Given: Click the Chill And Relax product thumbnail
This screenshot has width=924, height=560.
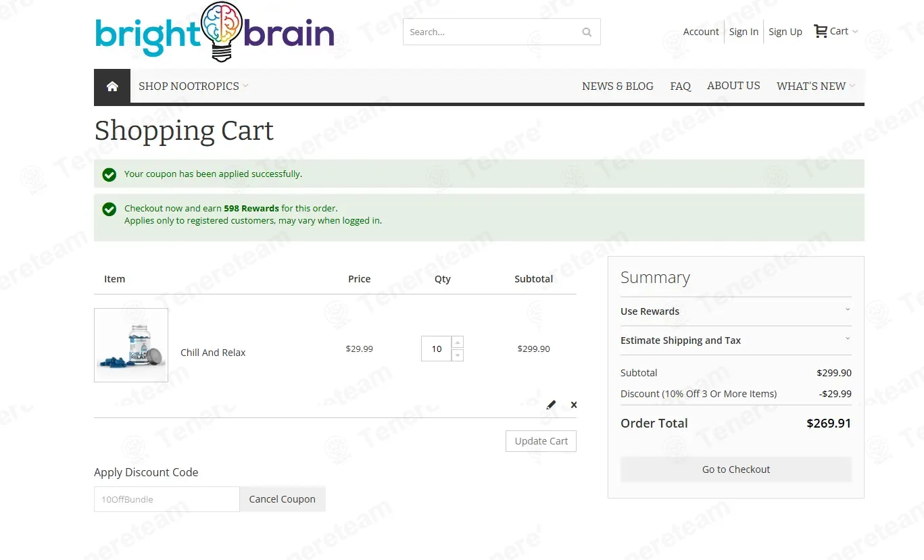Looking at the screenshot, I should coord(131,345).
